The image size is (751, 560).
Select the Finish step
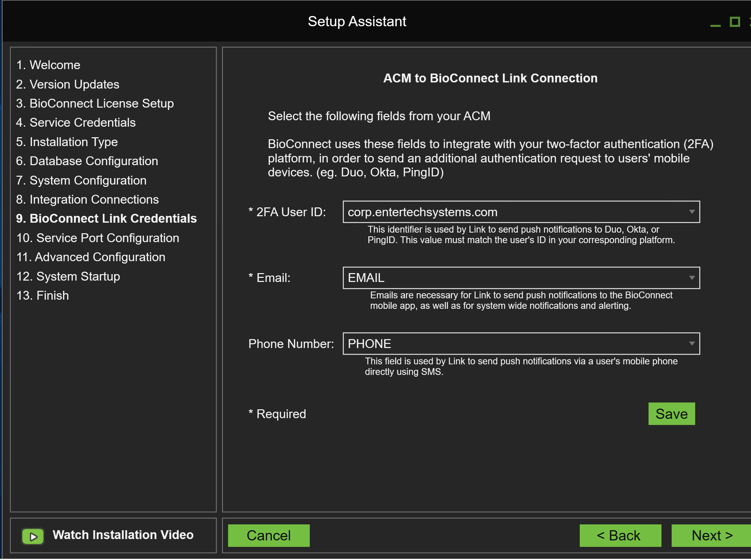(x=43, y=295)
